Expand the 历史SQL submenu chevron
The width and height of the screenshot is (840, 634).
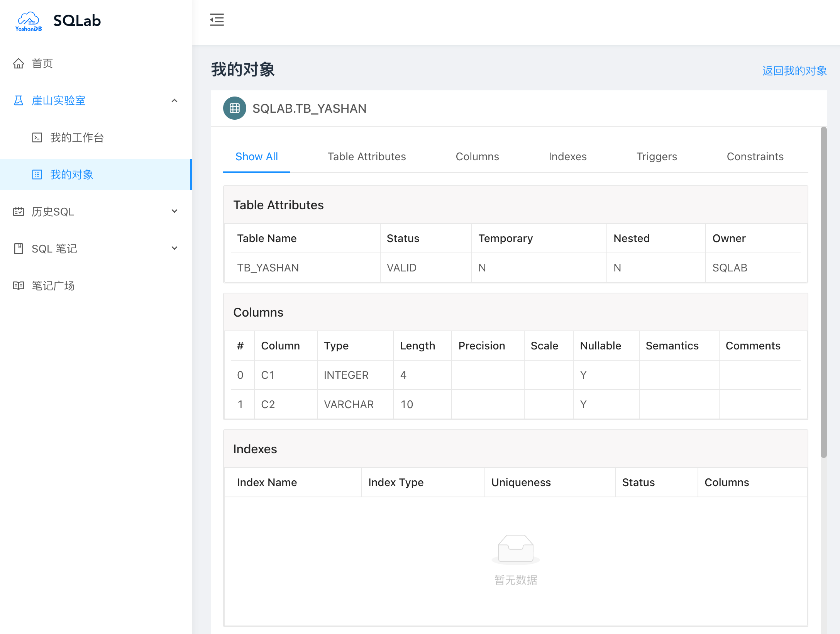(174, 211)
